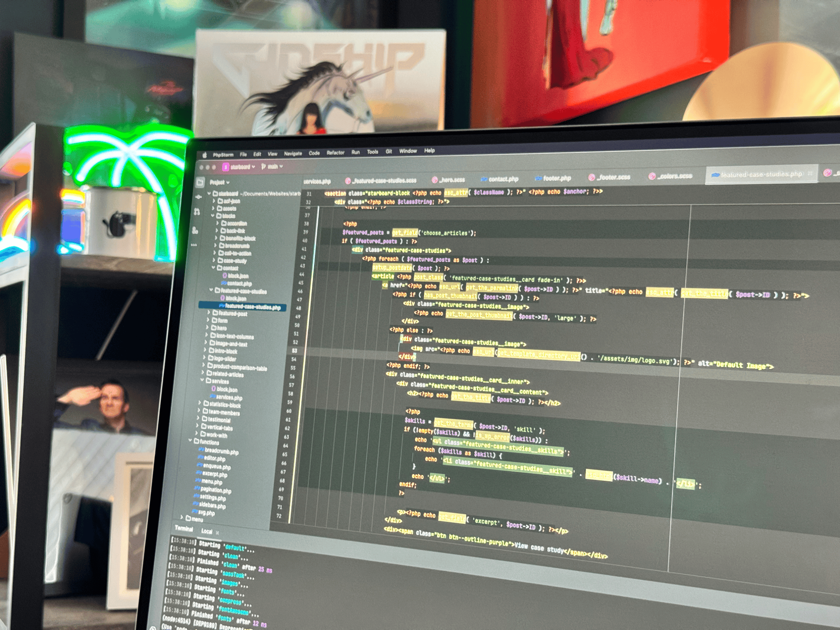Select svg.php in the project tree
The image size is (840, 630).
point(204,512)
